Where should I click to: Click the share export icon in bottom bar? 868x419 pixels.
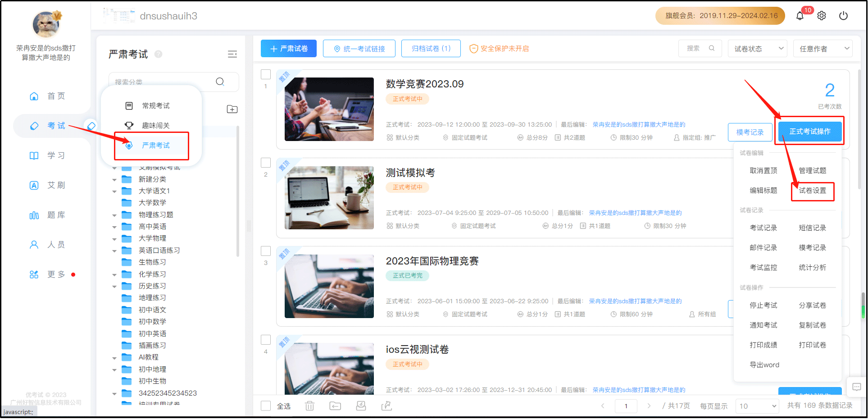click(386, 406)
